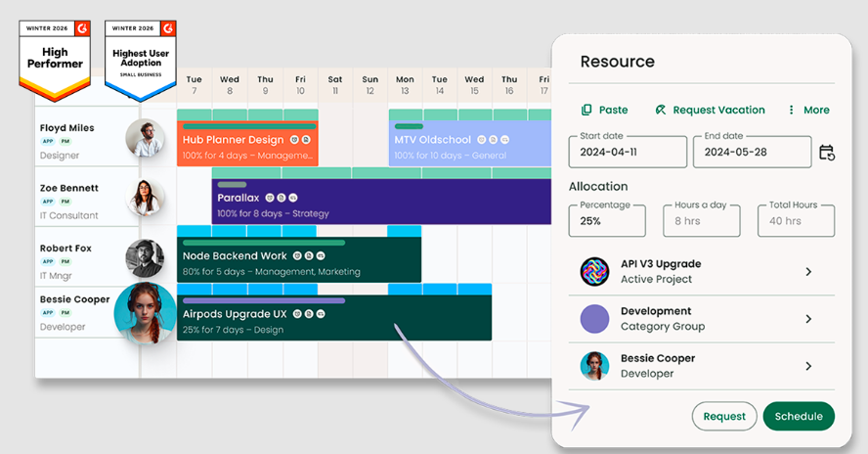Click the repeat icon on MTV Oldschool booking

coord(504,140)
